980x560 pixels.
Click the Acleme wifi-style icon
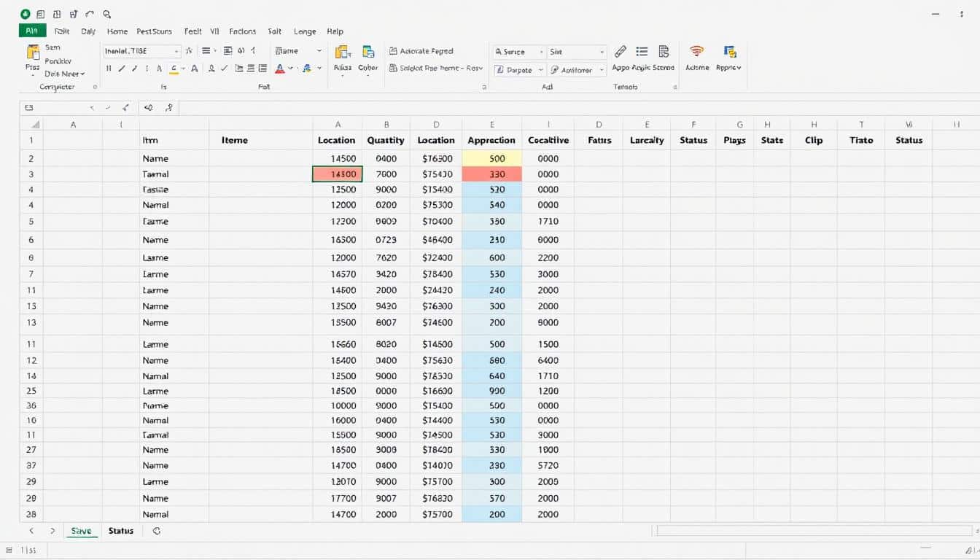[697, 51]
